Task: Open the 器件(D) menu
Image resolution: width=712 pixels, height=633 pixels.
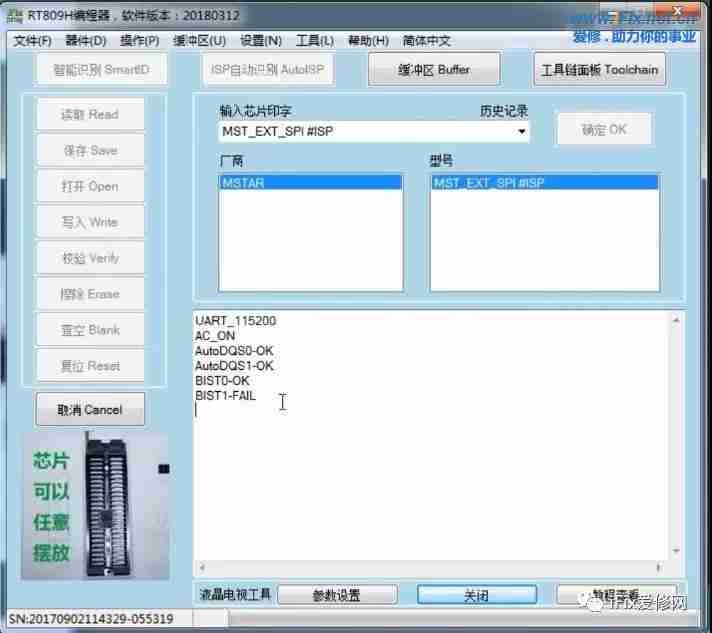Action: coord(85,41)
